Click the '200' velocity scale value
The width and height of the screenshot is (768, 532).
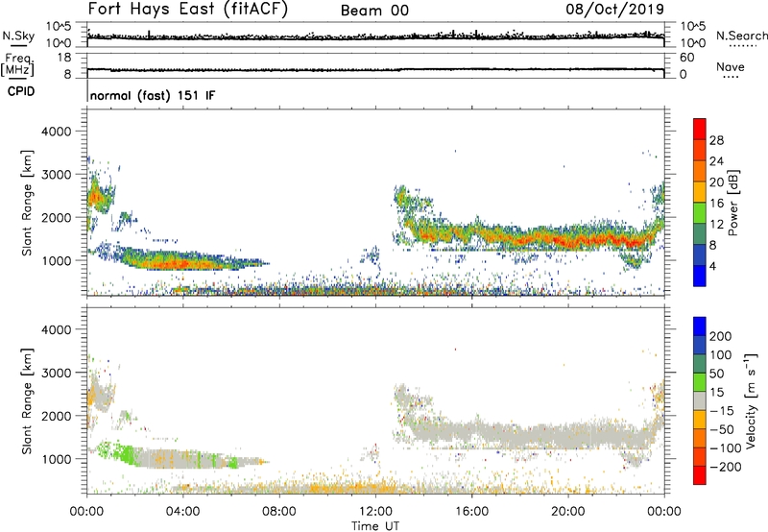click(x=721, y=336)
